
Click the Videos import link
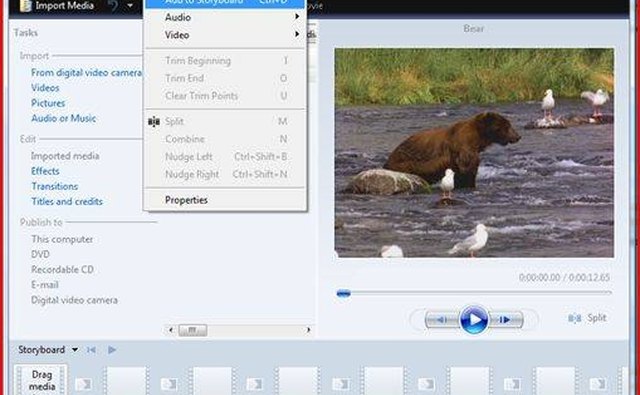pyautogui.click(x=45, y=88)
